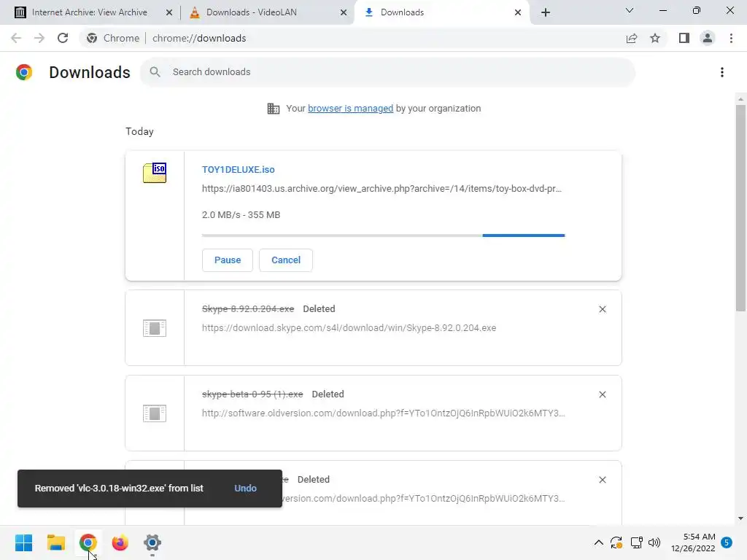Image resolution: width=747 pixels, height=560 pixels.
Task: Close the Downloads - VideoLAN tab
Action: point(344,12)
